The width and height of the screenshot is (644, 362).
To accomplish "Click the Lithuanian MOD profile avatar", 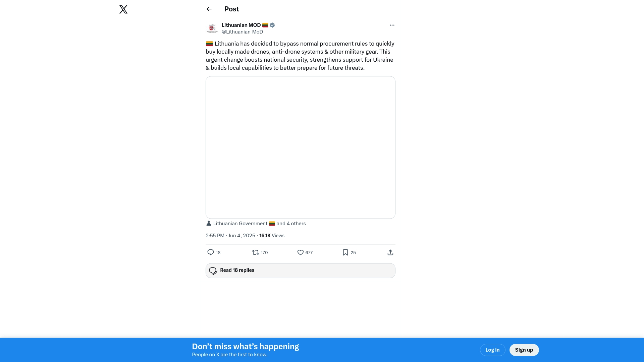I will [212, 28].
